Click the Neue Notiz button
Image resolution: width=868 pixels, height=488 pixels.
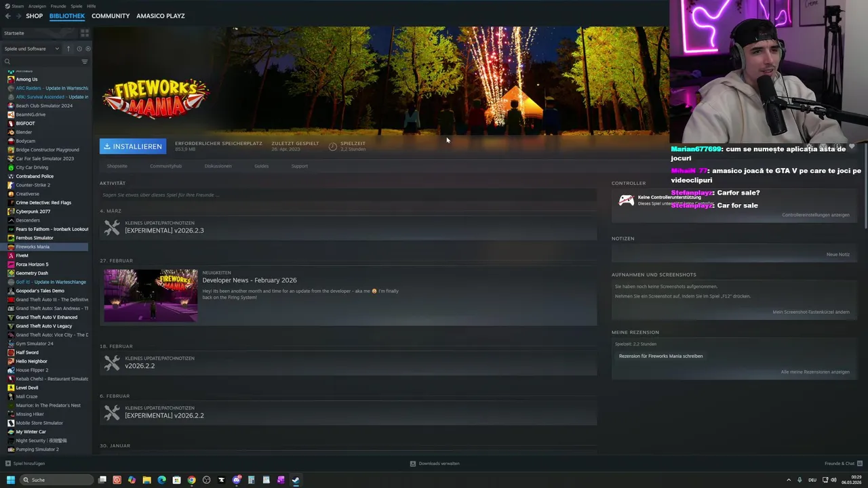click(838, 254)
